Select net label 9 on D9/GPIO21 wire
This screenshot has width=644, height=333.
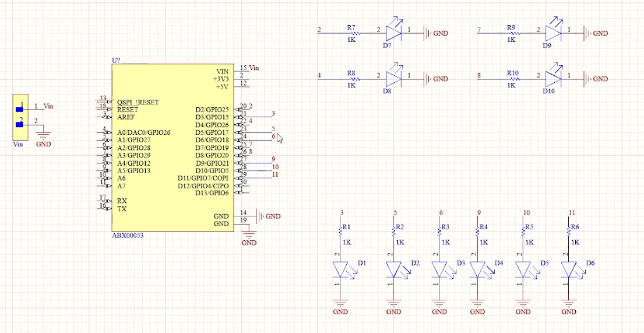273,159
